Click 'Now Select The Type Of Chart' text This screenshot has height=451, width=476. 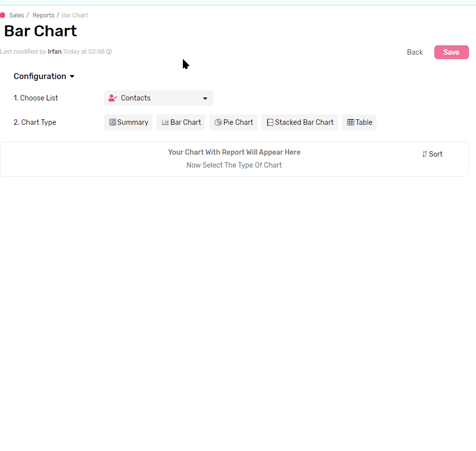click(235, 165)
